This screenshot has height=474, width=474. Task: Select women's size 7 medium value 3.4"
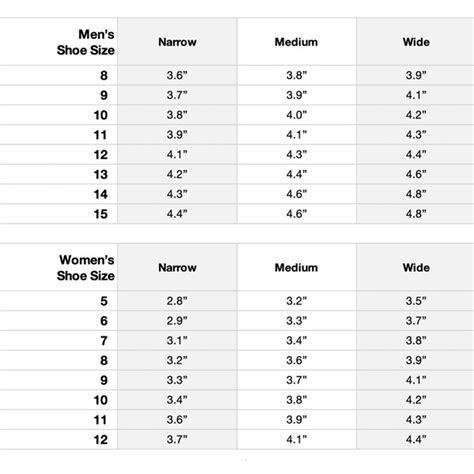click(x=296, y=341)
